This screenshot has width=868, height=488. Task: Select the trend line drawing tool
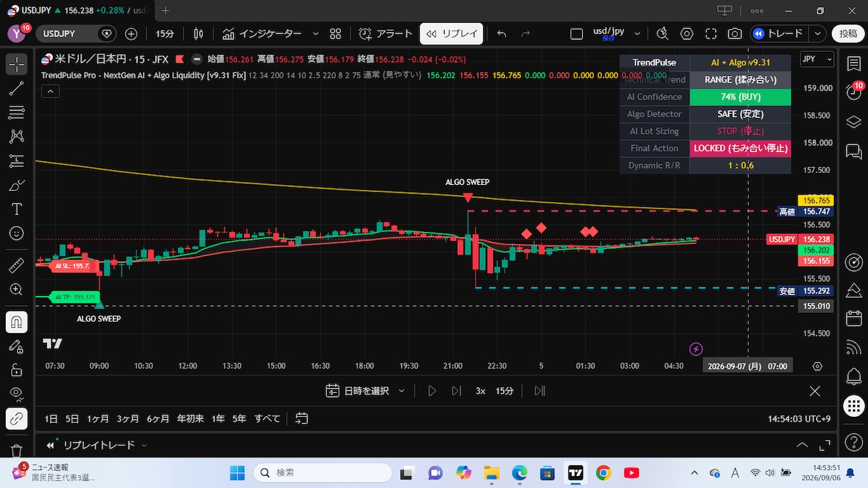16,88
